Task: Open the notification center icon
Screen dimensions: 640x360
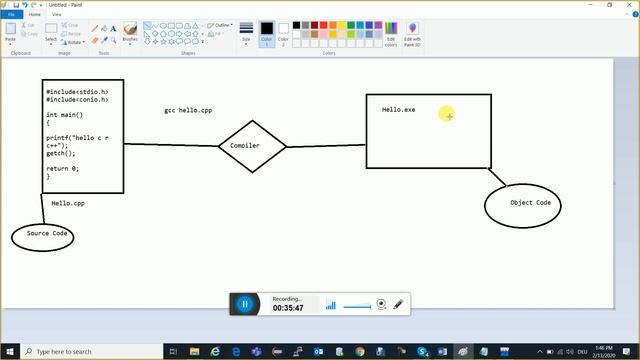Action: 626,351
